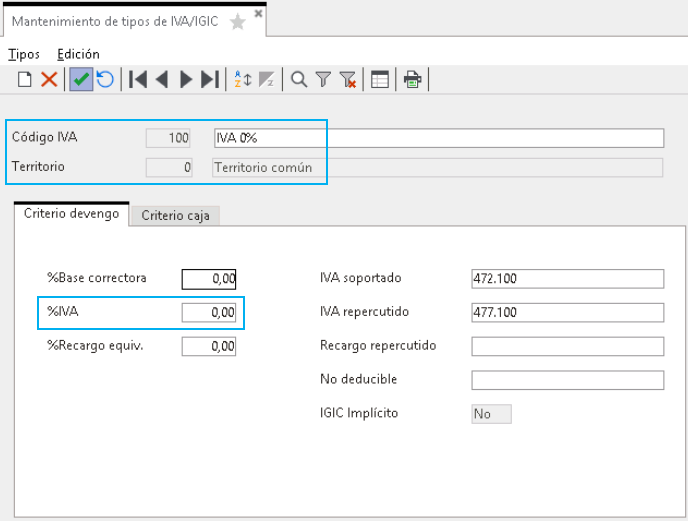Apply filter with the funnel icon
Viewport: 688px width, 521px height.
pyautogui.click(x=323, y=79)
